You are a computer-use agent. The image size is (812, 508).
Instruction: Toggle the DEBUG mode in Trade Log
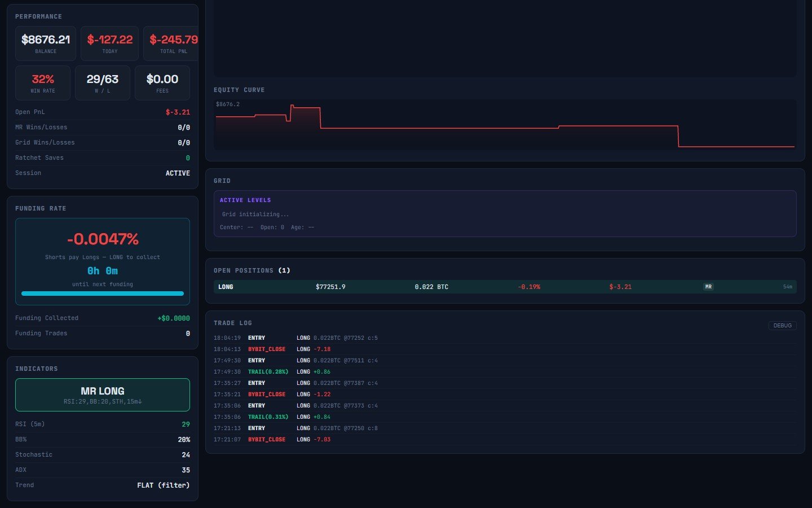(782, 325)
